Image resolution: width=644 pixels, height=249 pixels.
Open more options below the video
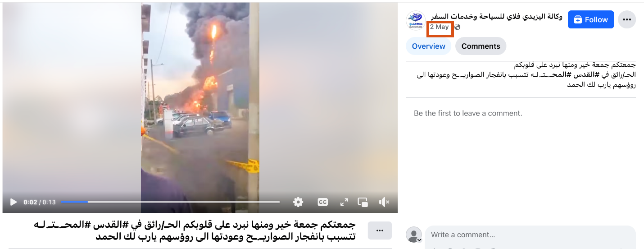[x=380, y=231]
